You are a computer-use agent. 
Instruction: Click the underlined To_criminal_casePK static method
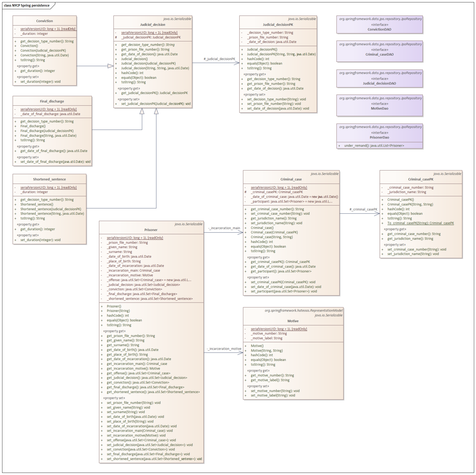pyautogui.click(x=420, y=223)
